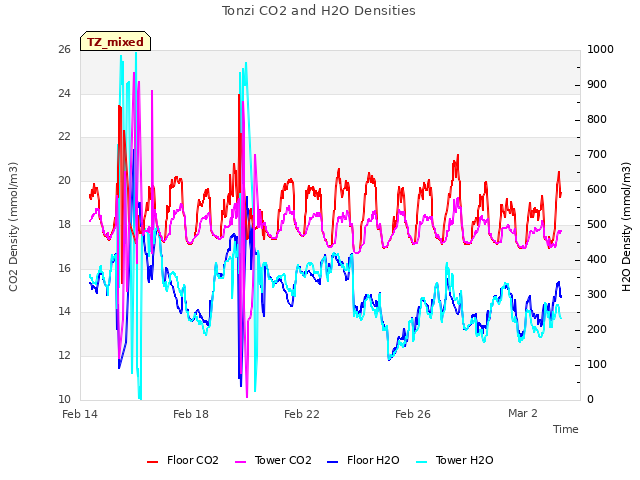Screen dimensions: 640x480
Task: Click the right axis value 900
Action: click(x=597, y=84)
